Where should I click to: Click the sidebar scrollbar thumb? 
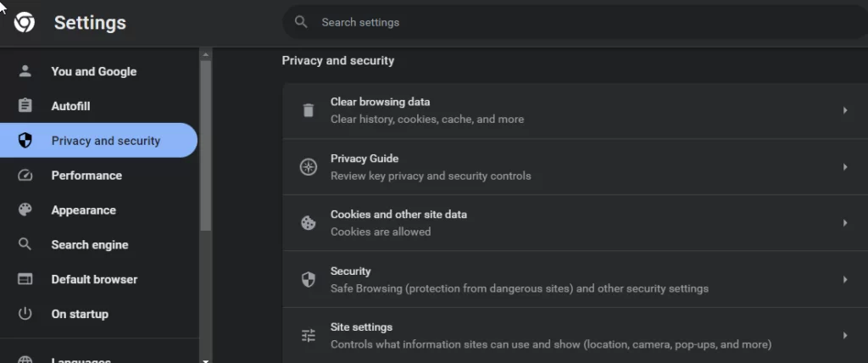pyautogui.click(x=206, y=145)
